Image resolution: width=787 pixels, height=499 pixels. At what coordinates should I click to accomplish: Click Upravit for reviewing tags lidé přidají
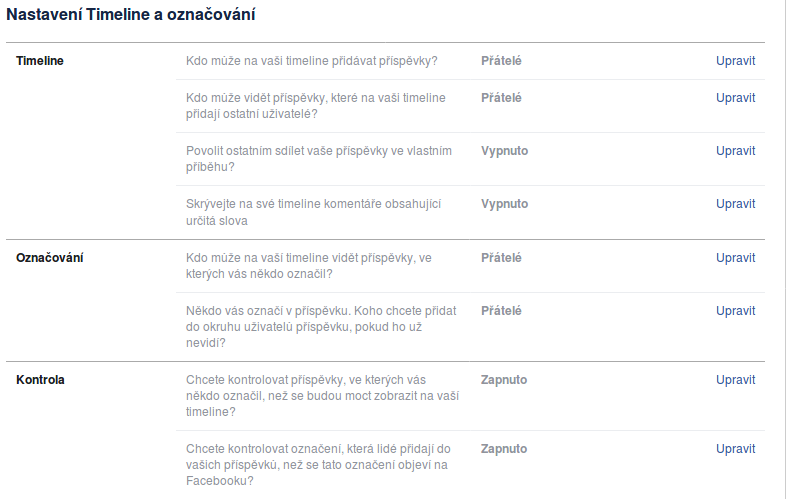tap(735, 449)
